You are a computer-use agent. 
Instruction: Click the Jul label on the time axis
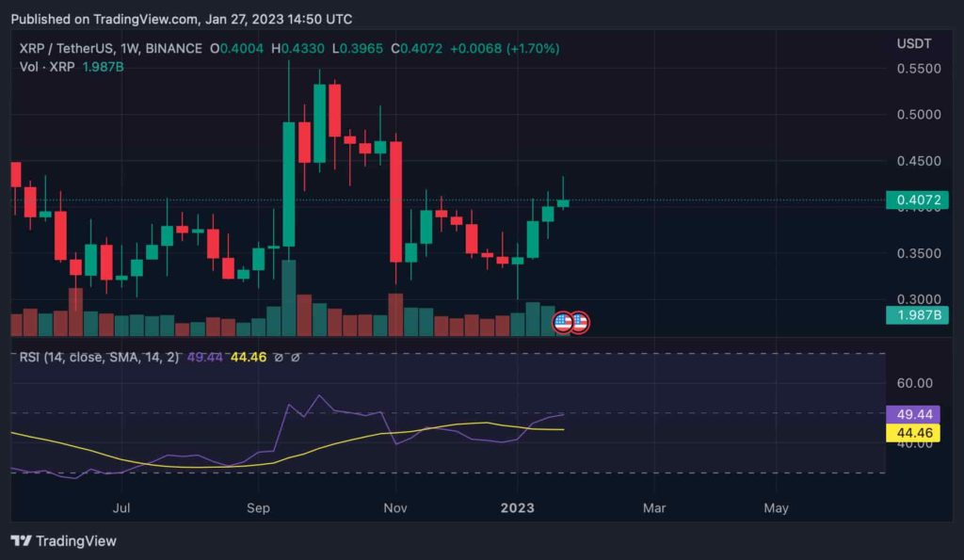(x=121, y=507)
